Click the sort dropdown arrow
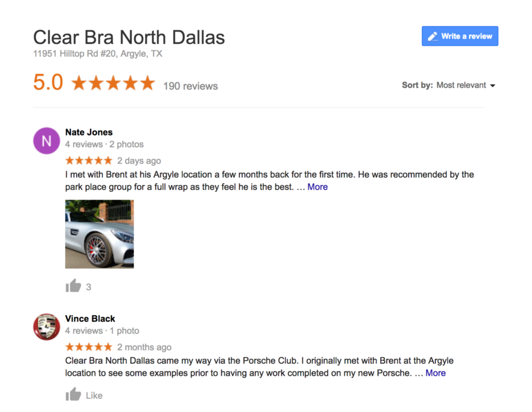This screenshot has width=532, height=412. click(493, 86)
